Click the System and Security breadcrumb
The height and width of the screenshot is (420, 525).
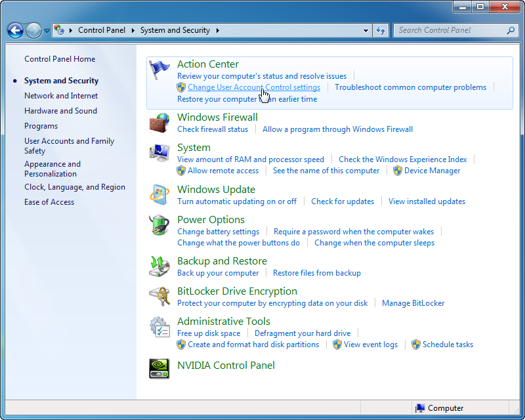tap(175, 30)
